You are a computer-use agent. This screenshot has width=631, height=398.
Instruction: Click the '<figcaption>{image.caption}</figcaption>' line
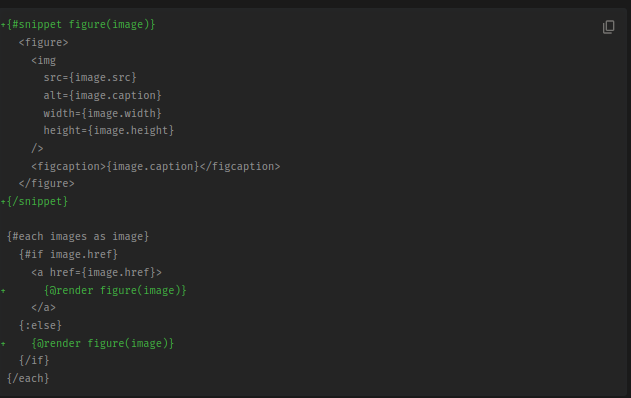tap(156, 166)
